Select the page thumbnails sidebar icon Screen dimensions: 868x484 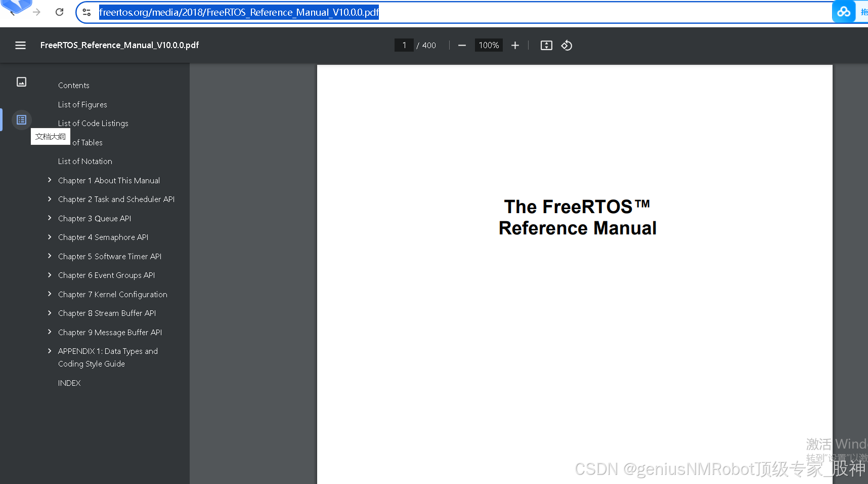(x=21, y=82)
